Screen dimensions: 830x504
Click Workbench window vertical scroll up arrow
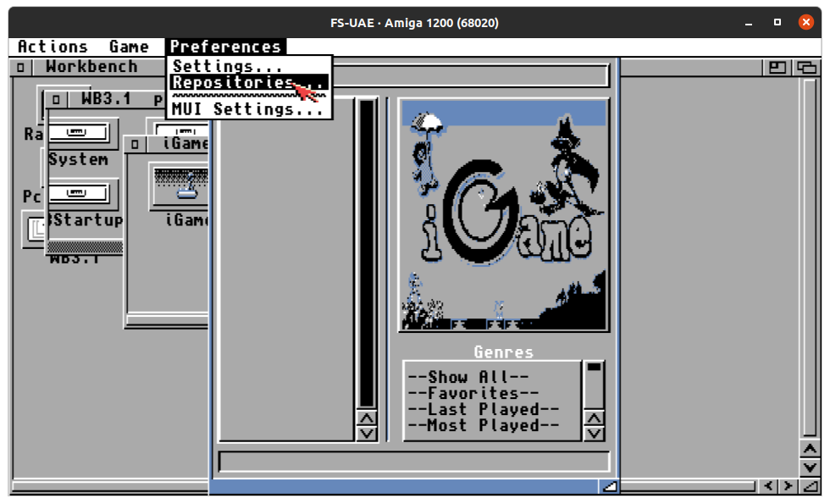click(810, 449)
